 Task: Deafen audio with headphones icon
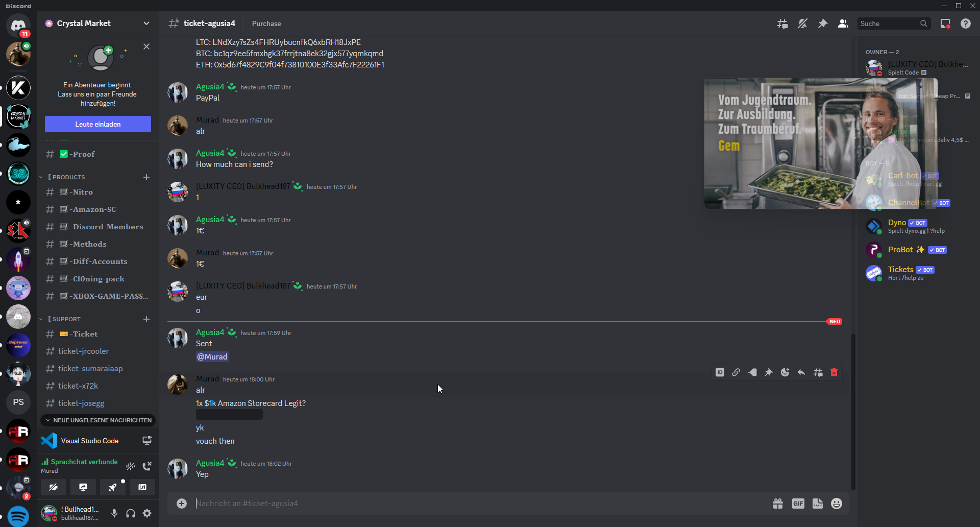[x=131, y=513]
